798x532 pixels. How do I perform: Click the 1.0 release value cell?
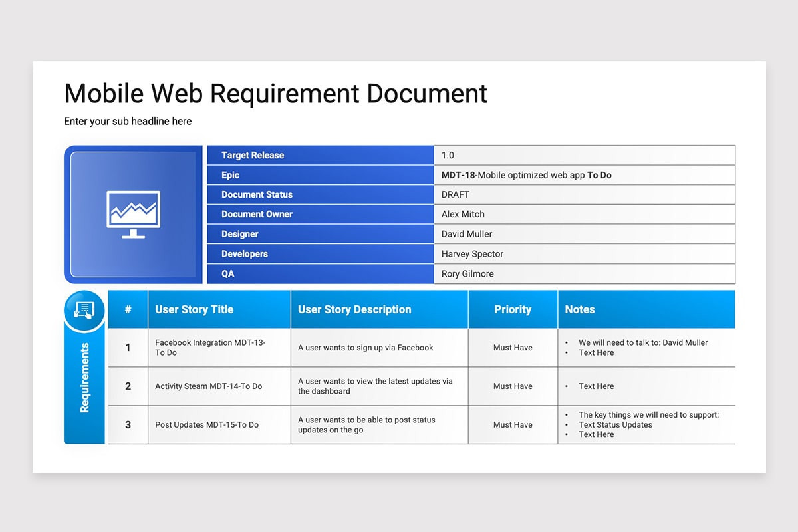click(585, 155)
